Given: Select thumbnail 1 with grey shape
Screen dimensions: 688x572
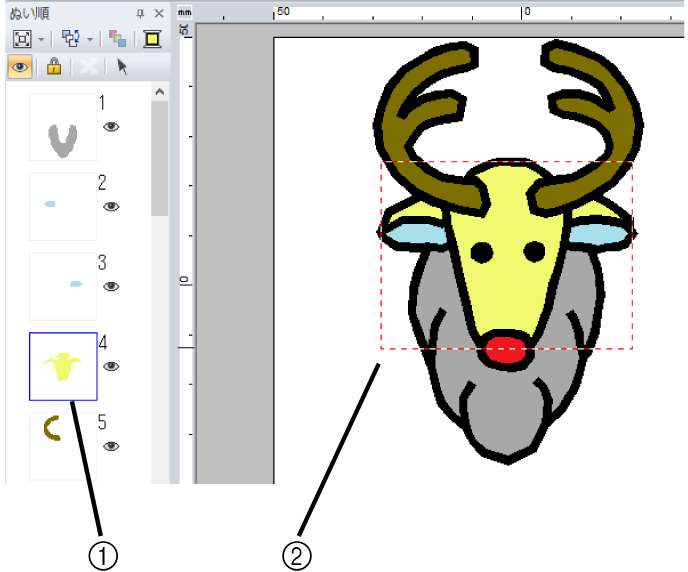Looking at the screenshot, I should click(x=63, y=127).
